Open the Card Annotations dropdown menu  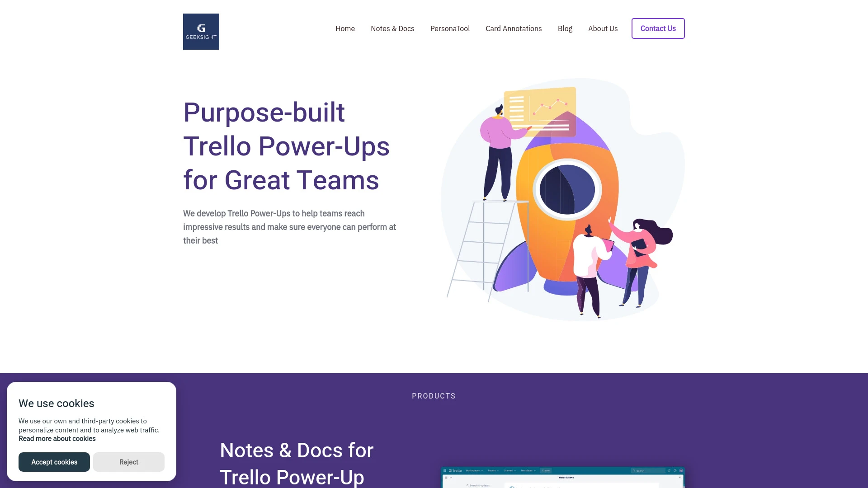(x=514, y=28)
